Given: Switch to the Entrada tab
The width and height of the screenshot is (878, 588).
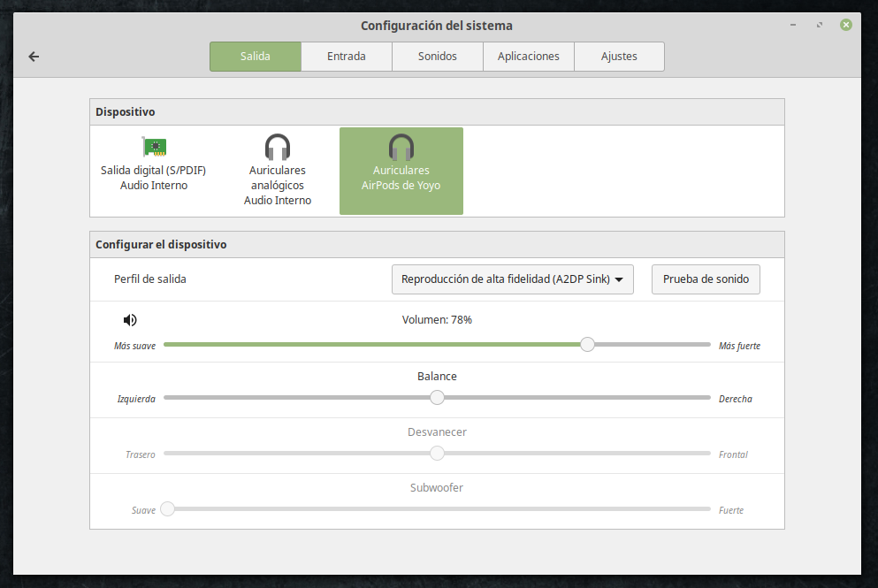Looking at the screenshot, I should 347,57.
